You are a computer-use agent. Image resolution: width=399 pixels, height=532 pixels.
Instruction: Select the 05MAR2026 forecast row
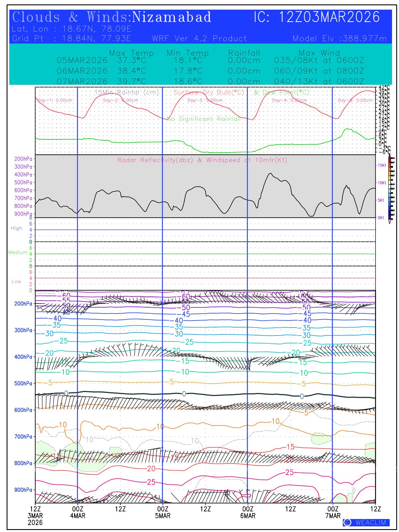pyautogui.click(x=210, y=61)
